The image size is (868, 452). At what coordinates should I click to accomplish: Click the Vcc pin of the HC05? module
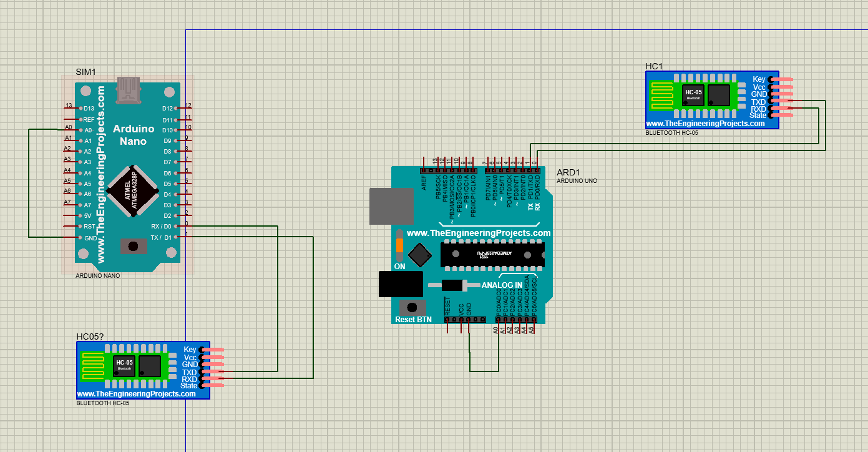[x=213, y=357]
